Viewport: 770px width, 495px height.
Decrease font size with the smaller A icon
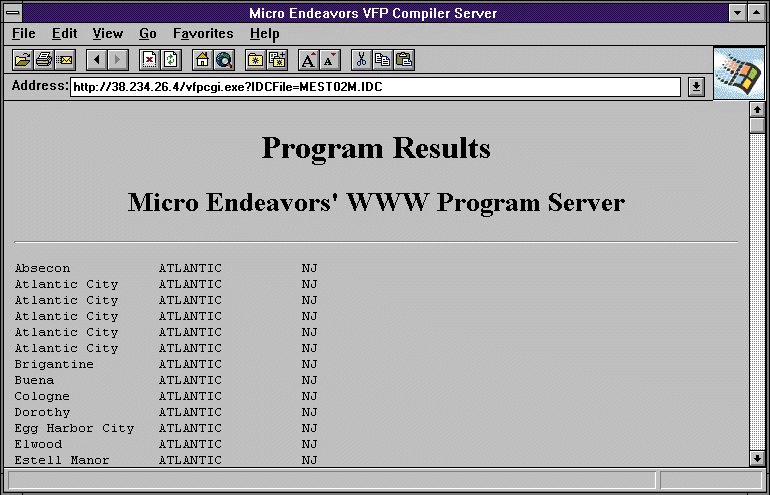coord(330,60)
